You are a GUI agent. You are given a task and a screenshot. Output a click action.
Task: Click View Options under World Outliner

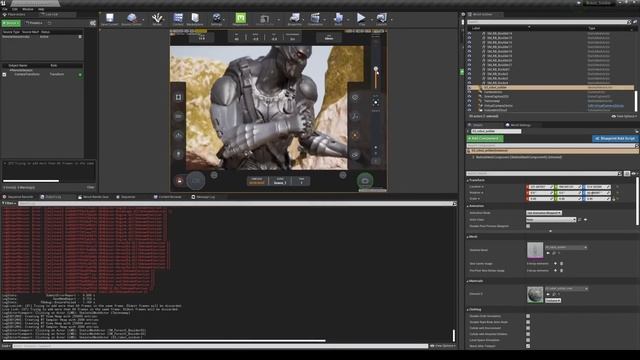point(624,116)
